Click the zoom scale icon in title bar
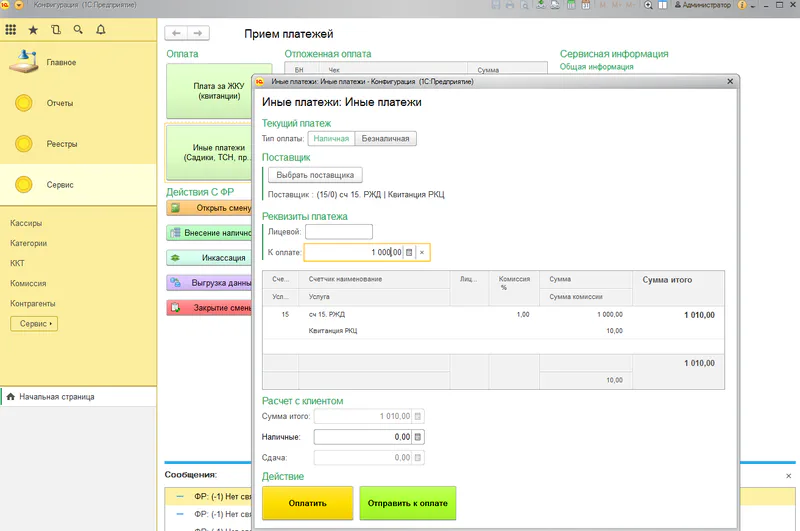This screenshot has height=531, width=800. [648, 6]
